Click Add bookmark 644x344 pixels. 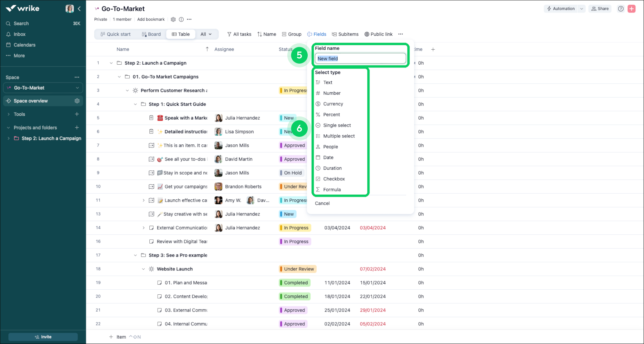150,19
